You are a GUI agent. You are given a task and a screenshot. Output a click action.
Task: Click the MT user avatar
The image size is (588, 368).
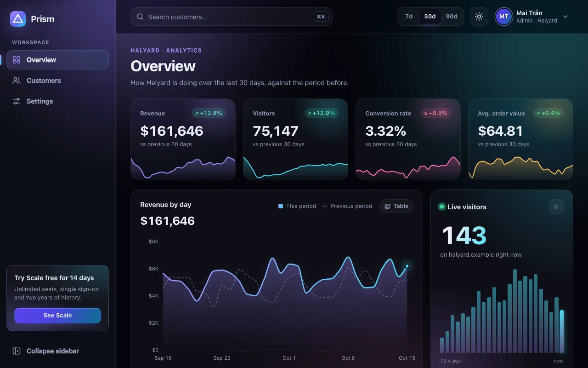click(504, 17)
